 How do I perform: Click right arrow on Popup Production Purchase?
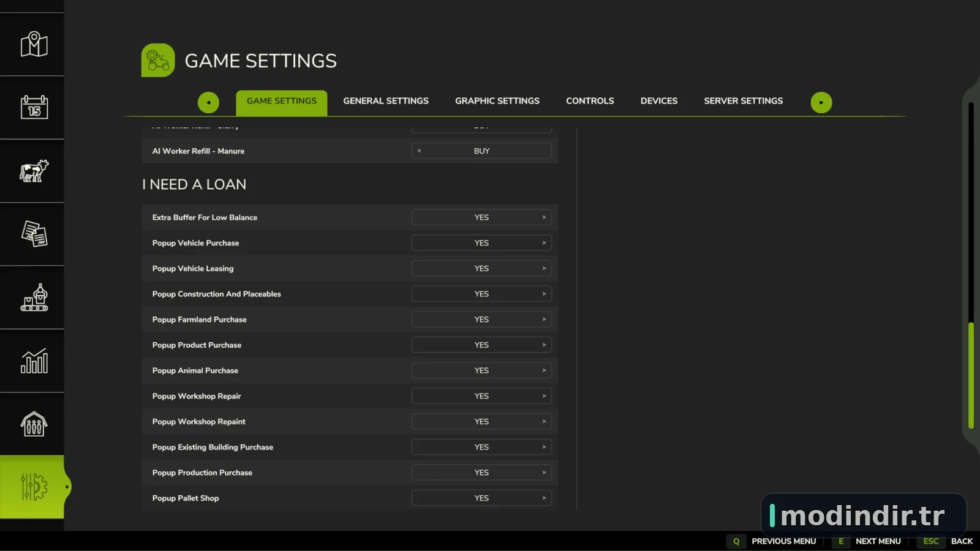coord(544,473)
